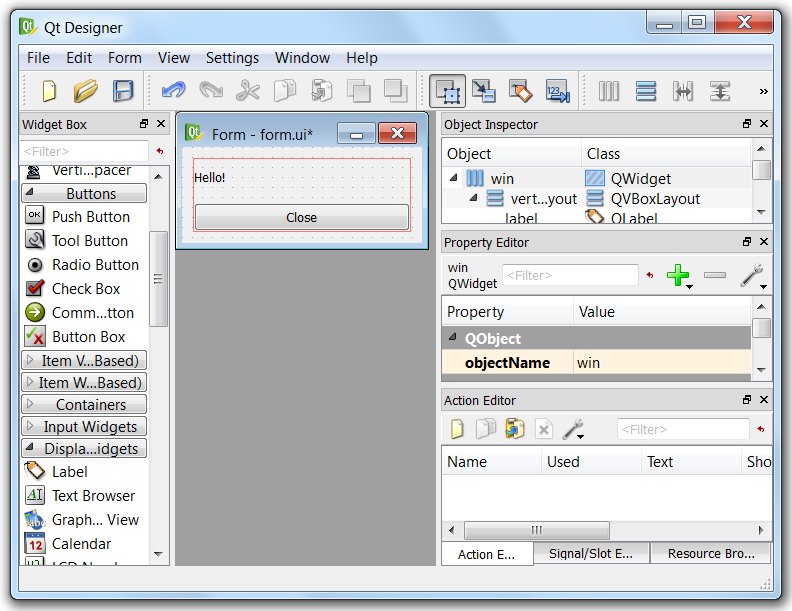The height and width of the screenshot is (611, 792).
Task: Click the Close button in form
Action: click(x=302, y=217)
